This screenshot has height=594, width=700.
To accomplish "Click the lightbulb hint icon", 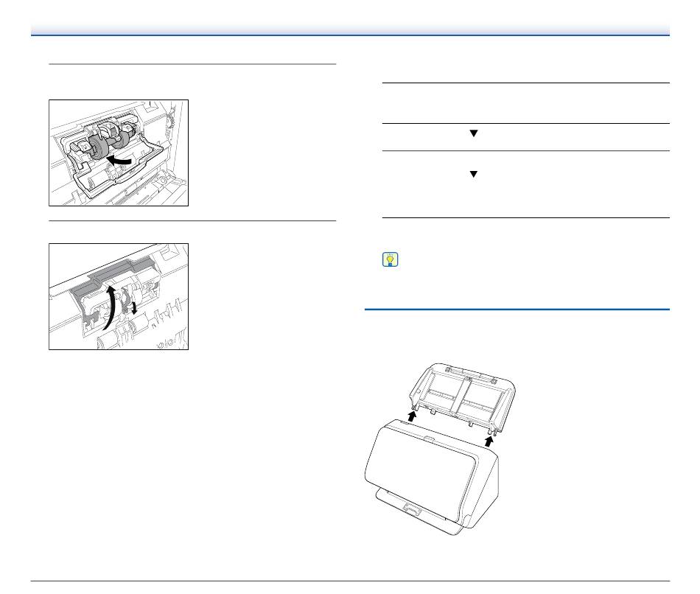I will coord(391,259).
